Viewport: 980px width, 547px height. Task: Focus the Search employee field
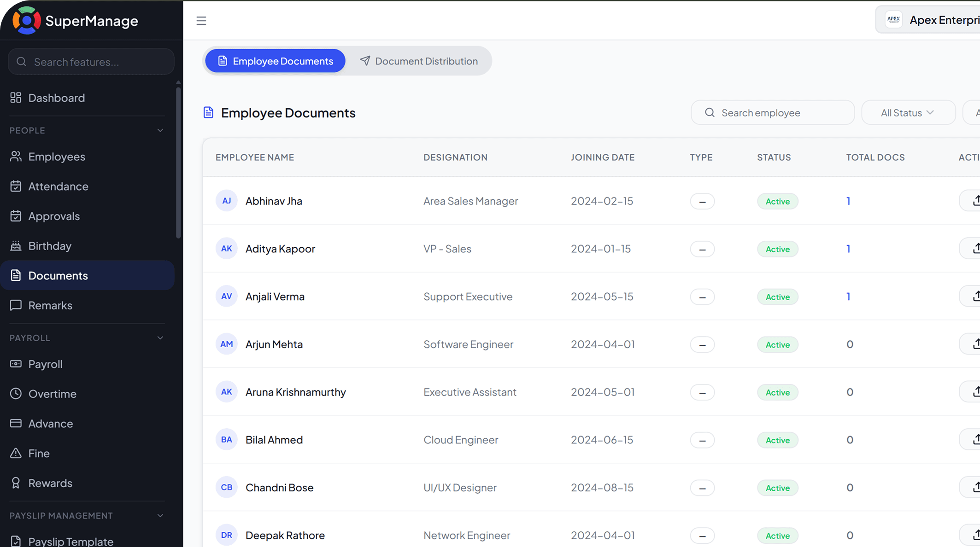(x=773, y=113)
